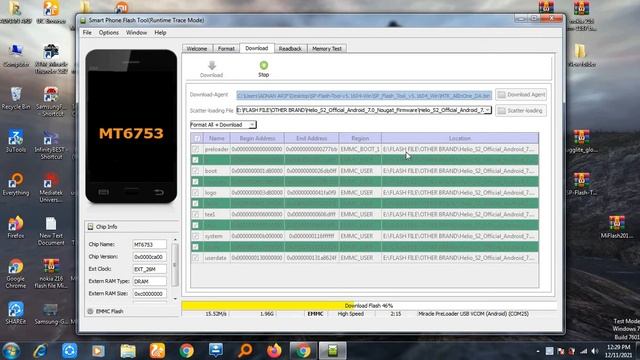Open the SHAREit desktop shortcut
640x360 pixels.
tap(16, 313)
